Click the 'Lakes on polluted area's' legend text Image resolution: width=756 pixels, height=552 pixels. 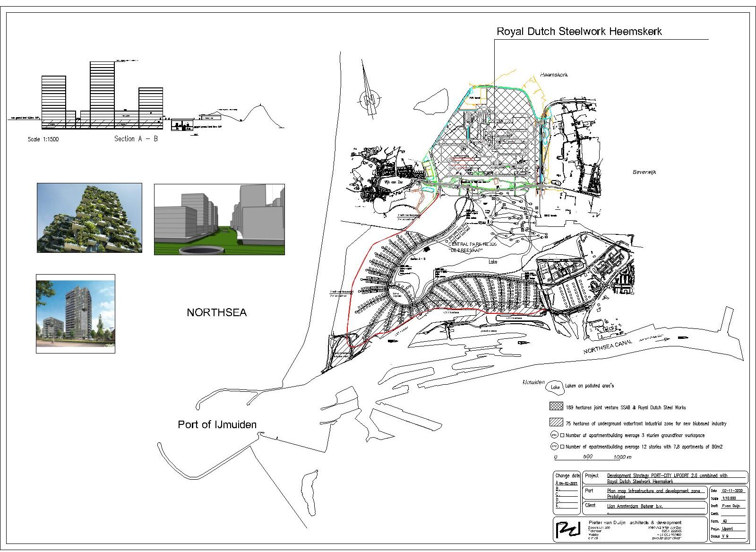tap(589, 386)
